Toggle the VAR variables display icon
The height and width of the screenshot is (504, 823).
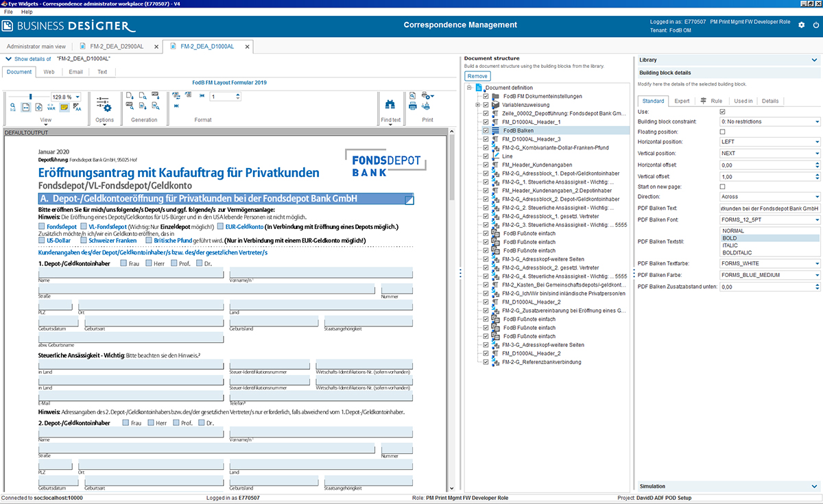pyautogui.click(x=51, y=108)
